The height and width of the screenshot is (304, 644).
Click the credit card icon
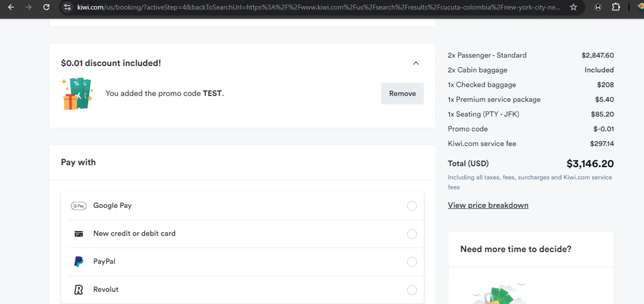pyautogui.click(x=79, y=234)
